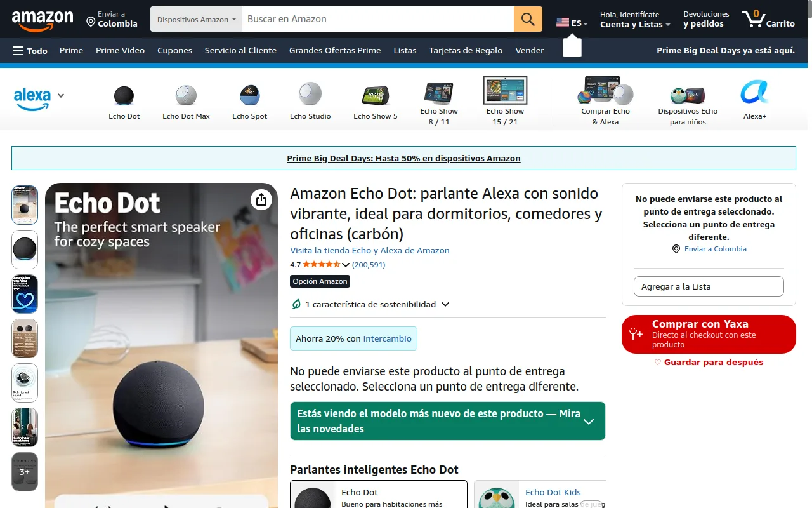This screenshot has height=508, width=812.
Task: Expand the Alexa navigation chevron
Action: coord(61,96)
